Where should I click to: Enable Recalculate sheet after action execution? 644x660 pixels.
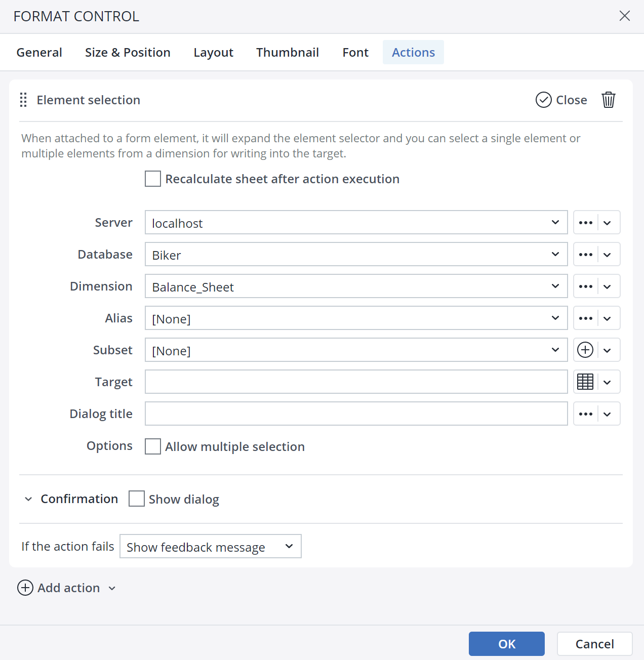point(152,179)
